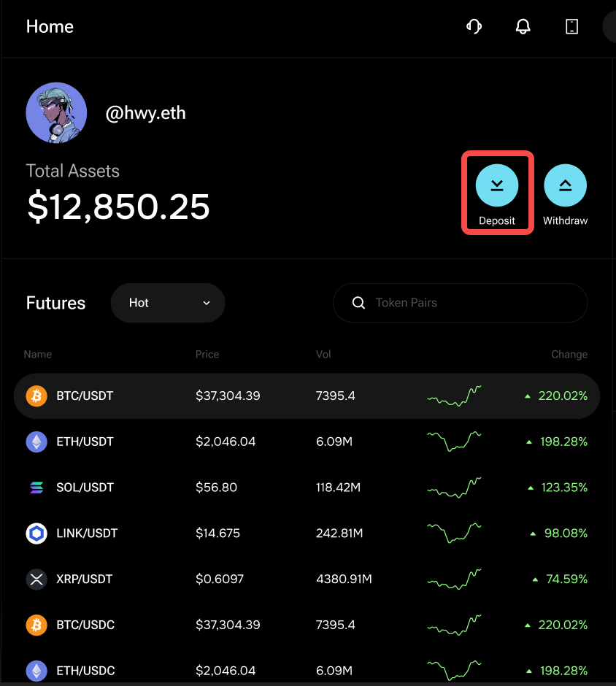Open the SOL/USDT sparkline chart
Screen dimensions: 616x686
point(454,487)
